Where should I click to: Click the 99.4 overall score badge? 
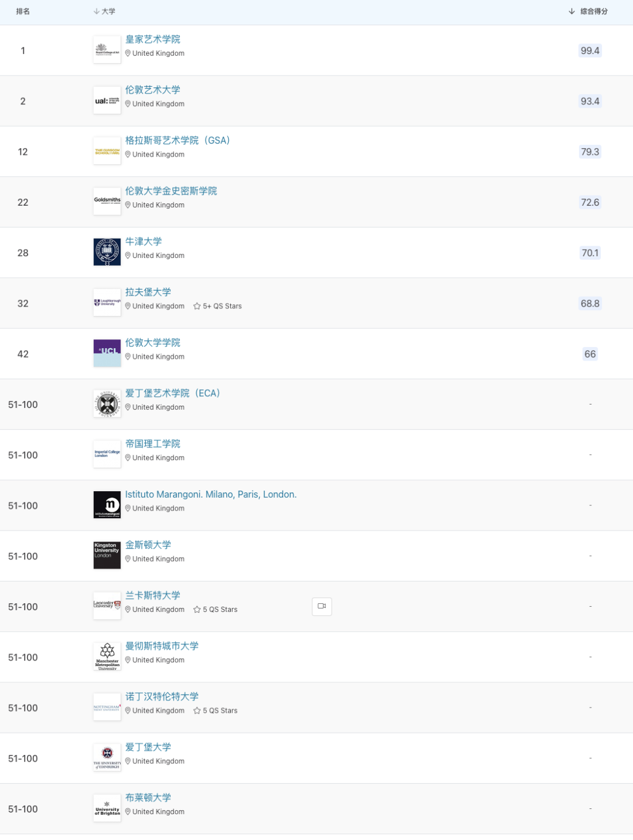tap(590, 51)
